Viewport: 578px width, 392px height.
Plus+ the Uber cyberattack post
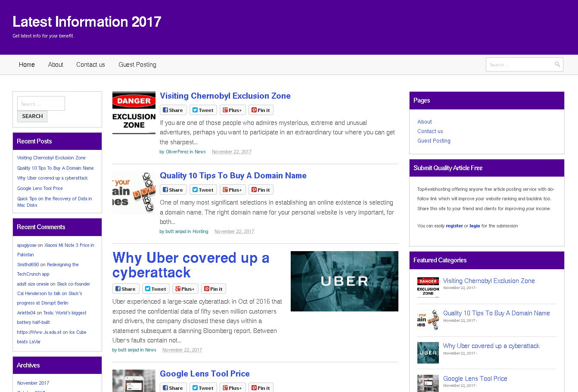[x=185, y=289]
